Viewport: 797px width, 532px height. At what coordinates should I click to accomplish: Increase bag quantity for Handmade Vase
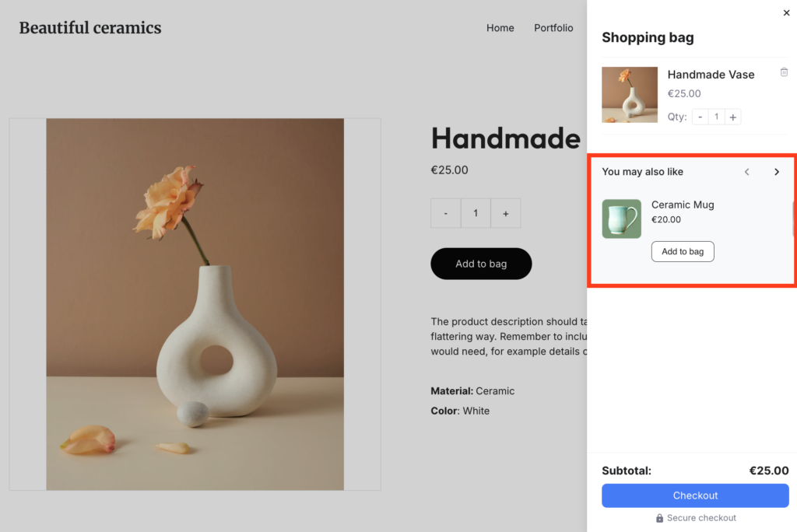click(733, 117)
